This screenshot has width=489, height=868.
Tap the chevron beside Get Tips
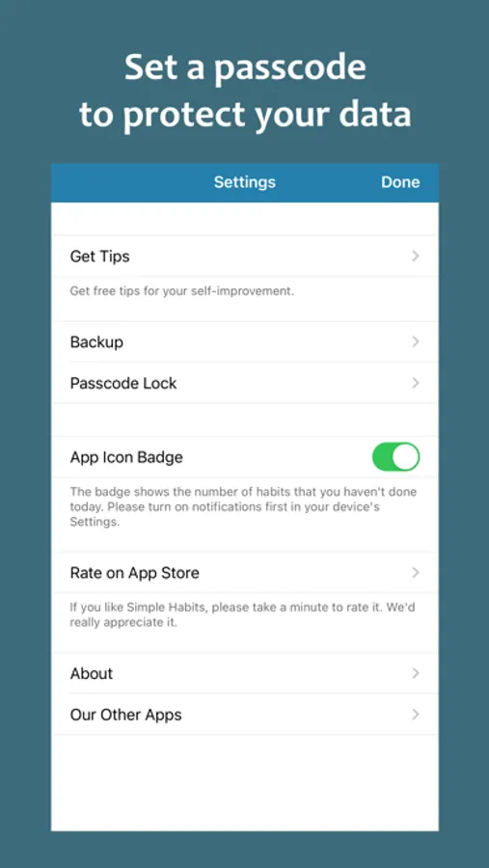tap(416, 256)
